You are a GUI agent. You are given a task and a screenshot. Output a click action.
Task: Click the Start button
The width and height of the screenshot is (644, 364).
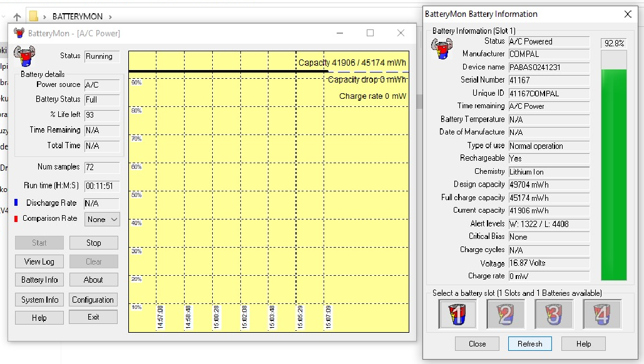tap(39, 243)
